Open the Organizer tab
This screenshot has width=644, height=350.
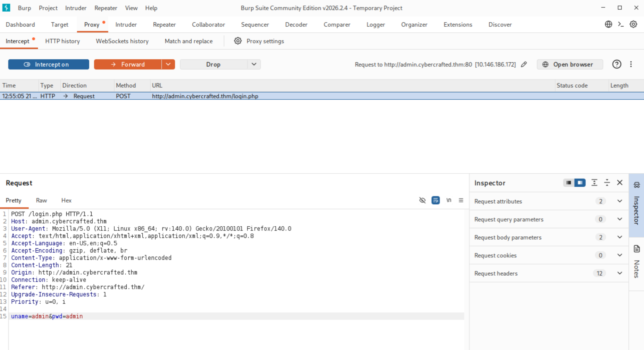coord(414,24)
